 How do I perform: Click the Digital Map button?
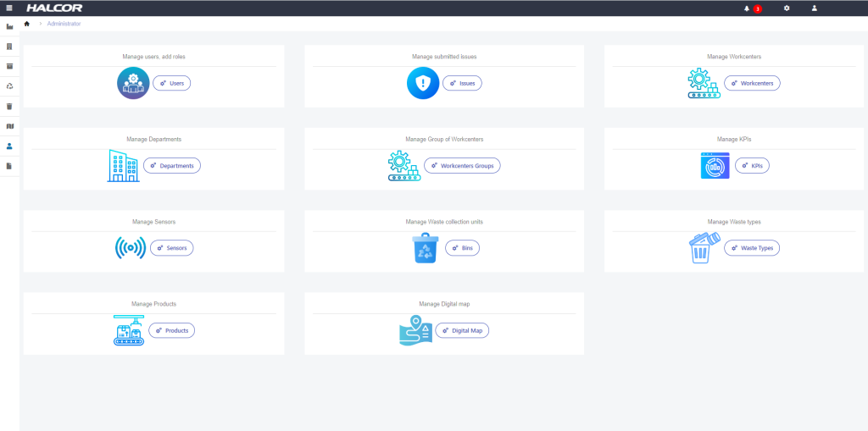pyautogui.click(x=462, y=330)
